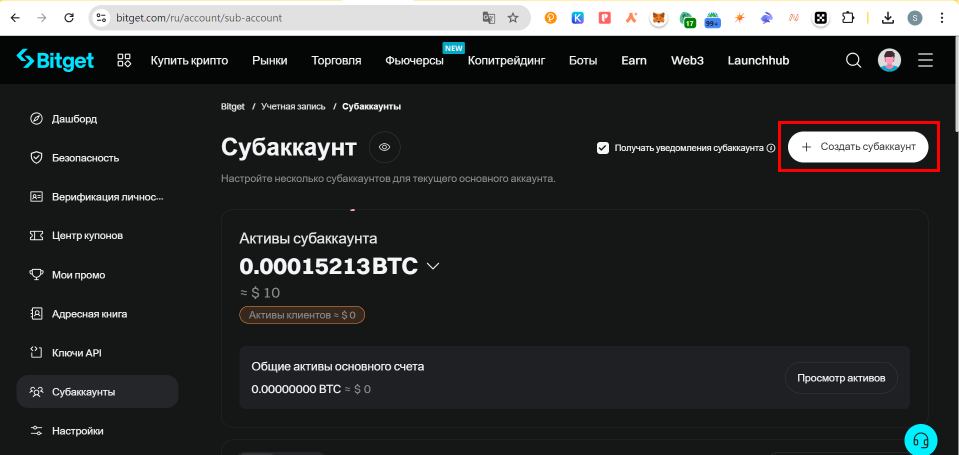Click the site info icon in address bar

click(102, 18)
